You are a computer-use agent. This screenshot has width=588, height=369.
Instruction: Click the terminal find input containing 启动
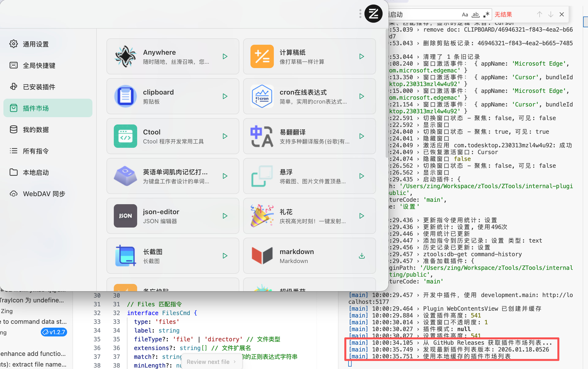pos(439,14)
